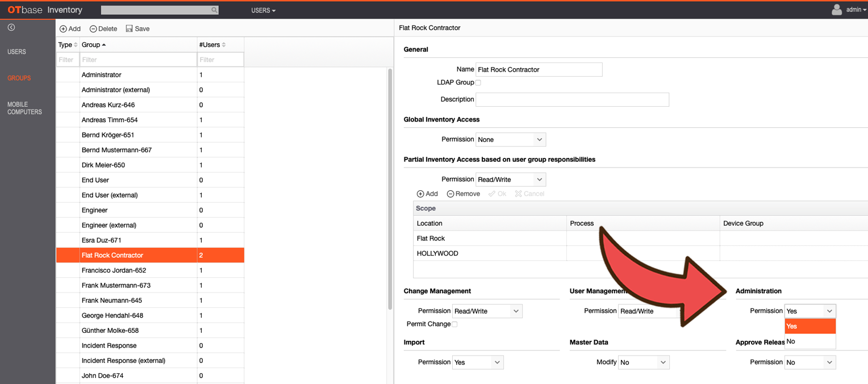Click the Add group plus icon
The image size is (868, 384).
point(63,29)
